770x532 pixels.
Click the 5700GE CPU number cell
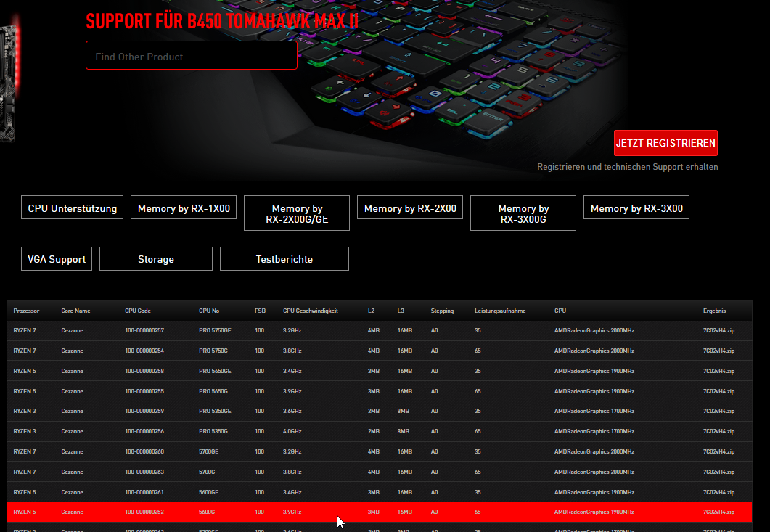(209, 451)
